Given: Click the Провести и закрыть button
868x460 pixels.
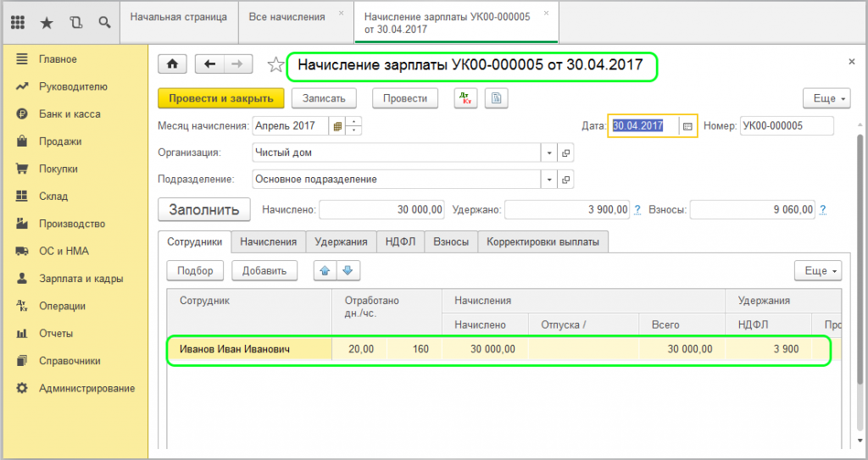Looking at the screenshot, I should 221,98.
